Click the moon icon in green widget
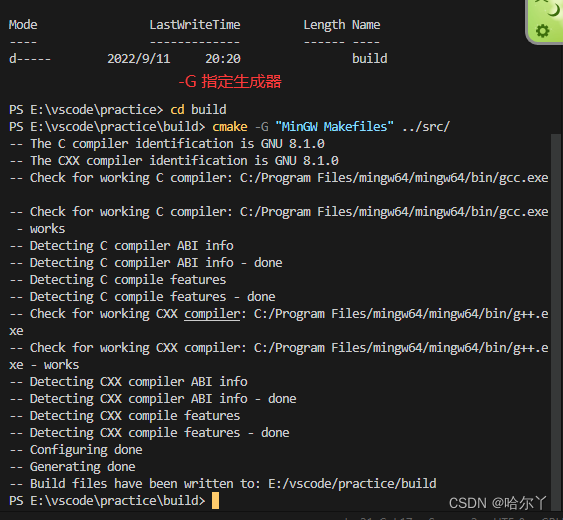The image size is (563, 520). click(x=553, y=10)
